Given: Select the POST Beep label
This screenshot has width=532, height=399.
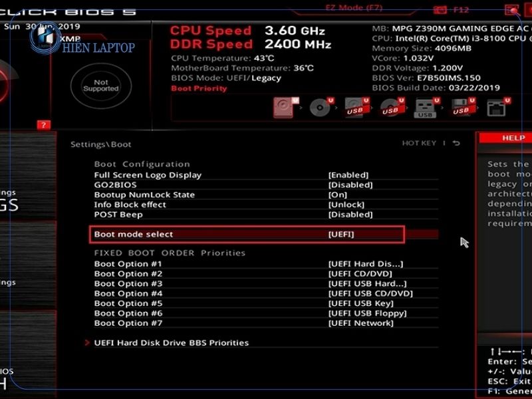Looking at the screenshot, I should click(118, 214).
